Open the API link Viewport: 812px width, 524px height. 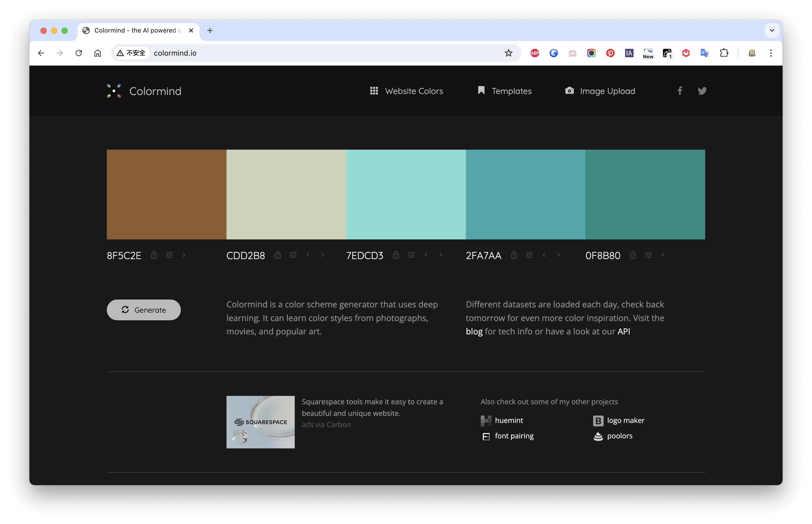pyautogui.click(x=624, y=331)
